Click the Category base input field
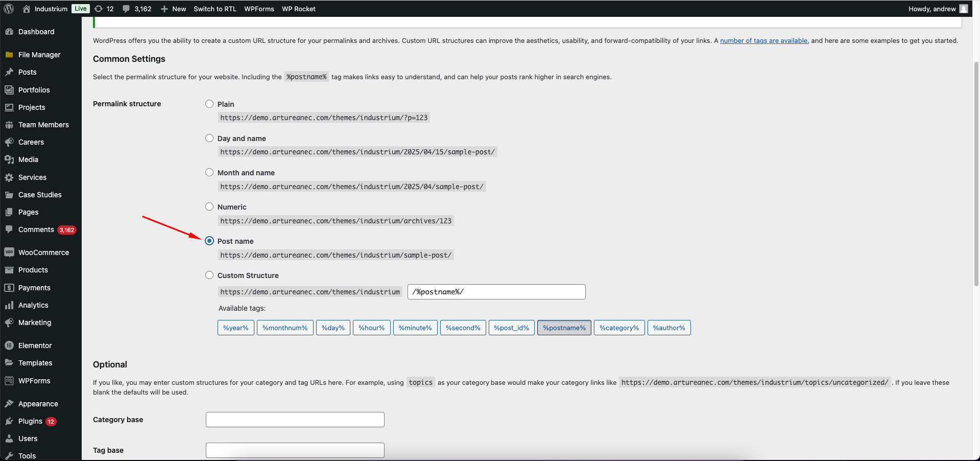980x461 pixels. coord(295,420)
